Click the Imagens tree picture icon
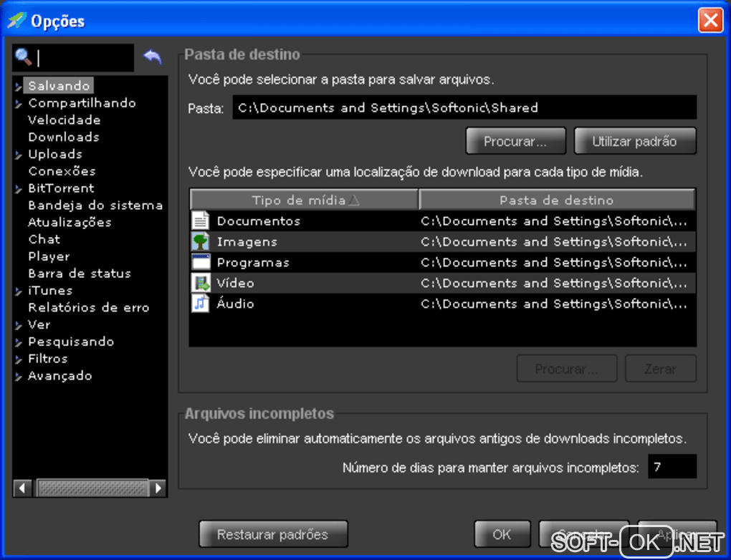 point(201,241)
